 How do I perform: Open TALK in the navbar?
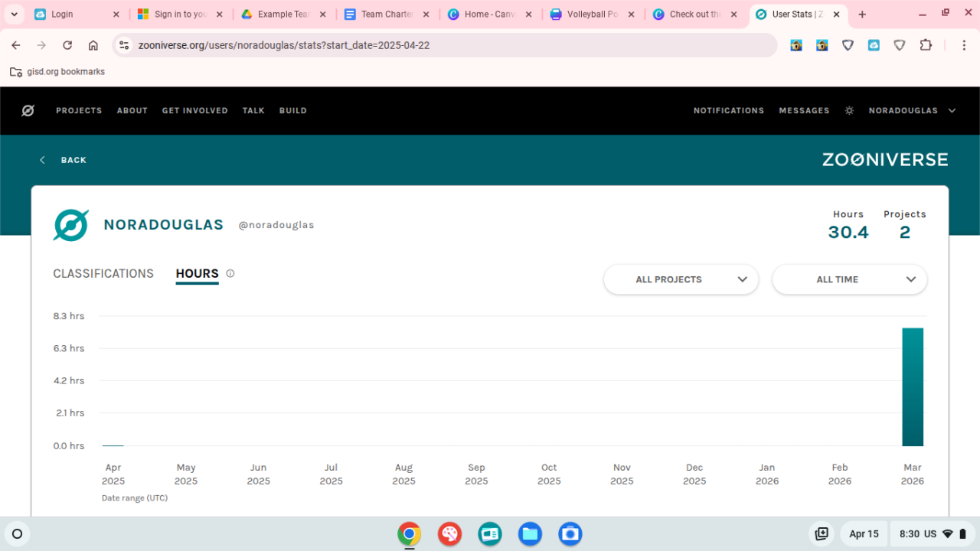[x=253, y=110]
